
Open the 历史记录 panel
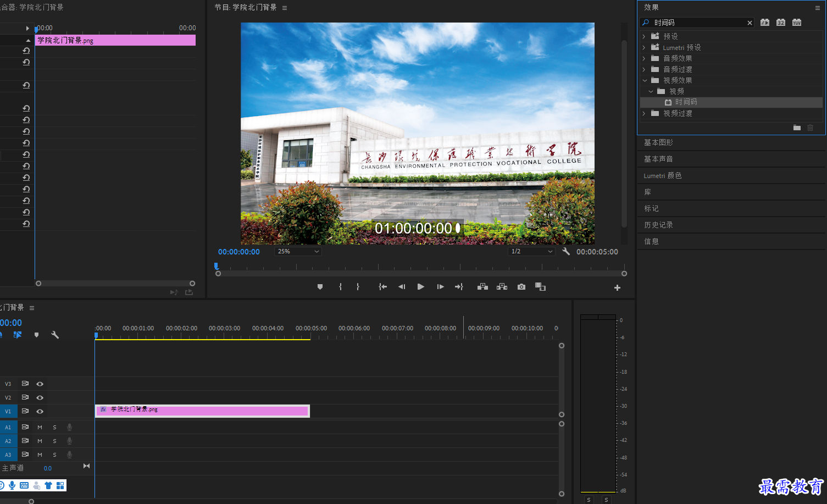click(x=658, y=225)
